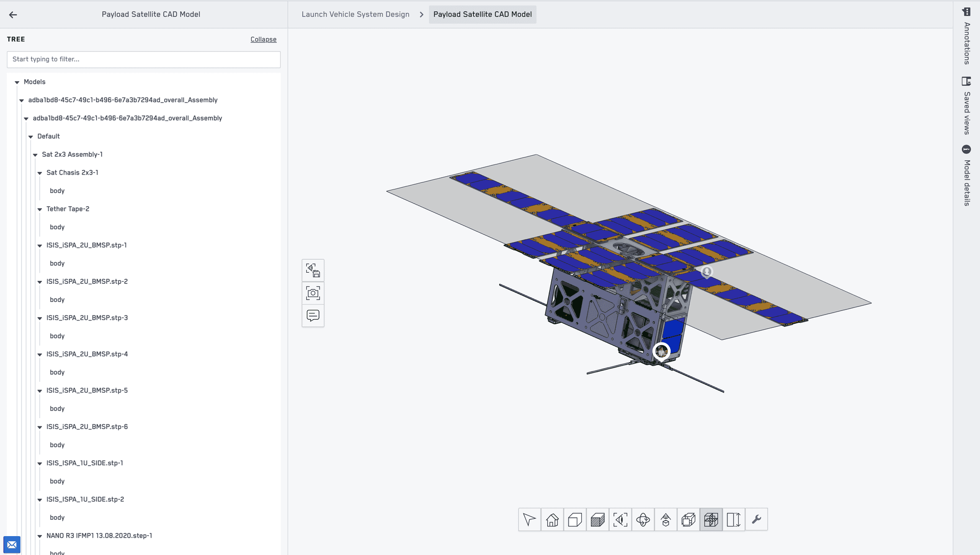Collapse the ISIS_ISPA_1U_SIDE.stp-2 node

(x=40, y=500)
